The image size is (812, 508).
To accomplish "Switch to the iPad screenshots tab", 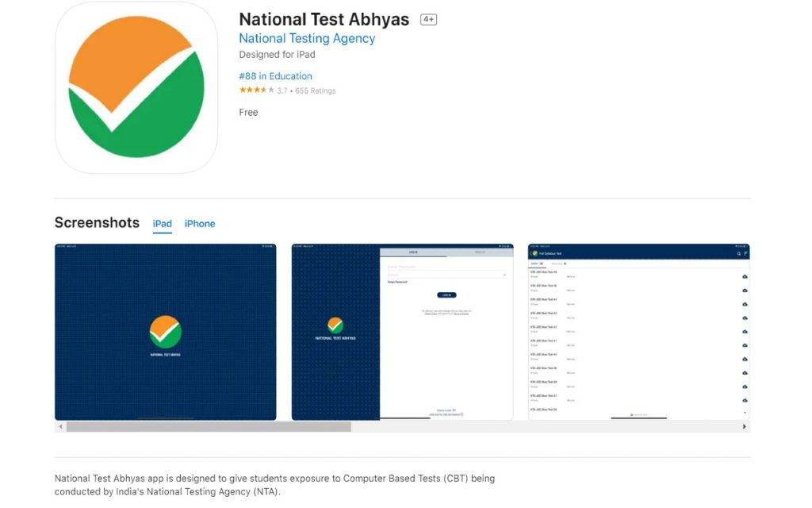I will click(x=163, y=224).
